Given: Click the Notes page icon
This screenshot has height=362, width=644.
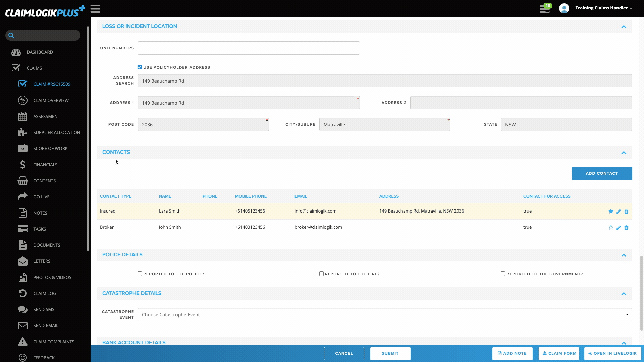Looking at the screenshot, I should 23,213.
